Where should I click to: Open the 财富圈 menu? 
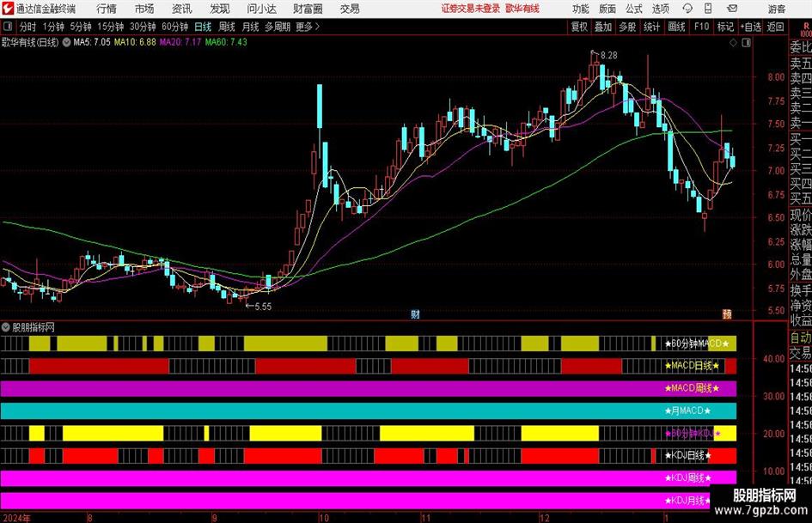coord(308,9)
